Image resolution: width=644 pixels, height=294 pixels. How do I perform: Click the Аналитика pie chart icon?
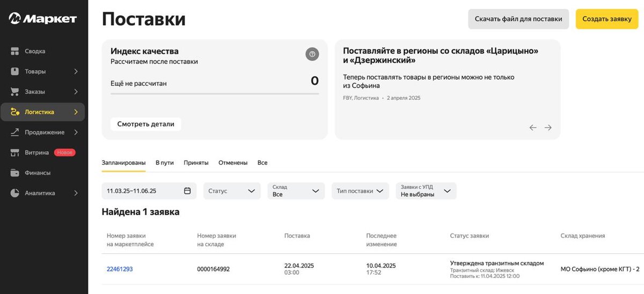coord(15,193)
